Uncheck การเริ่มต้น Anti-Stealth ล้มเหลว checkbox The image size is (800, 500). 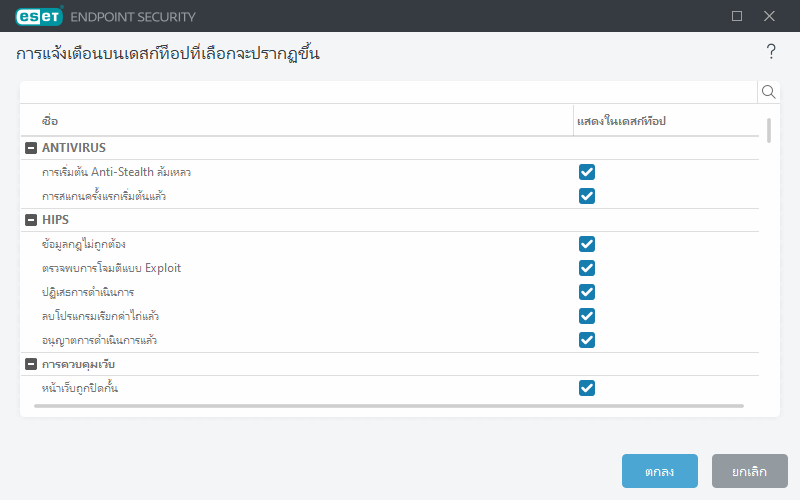587,172
